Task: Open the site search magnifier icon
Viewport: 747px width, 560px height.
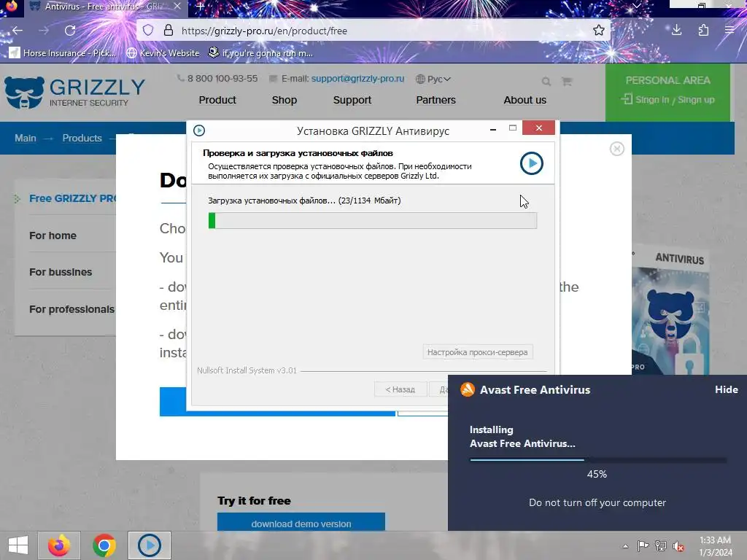Action: coord(546,82)
